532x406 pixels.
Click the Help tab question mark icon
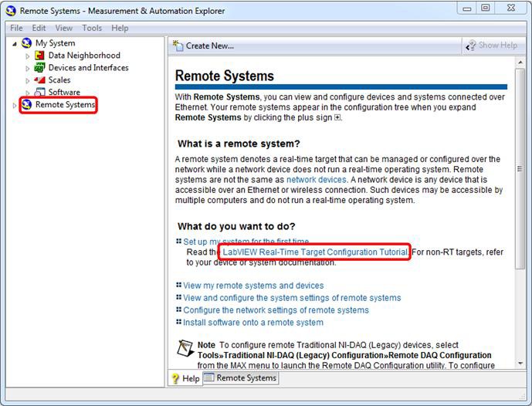[175, 378]
